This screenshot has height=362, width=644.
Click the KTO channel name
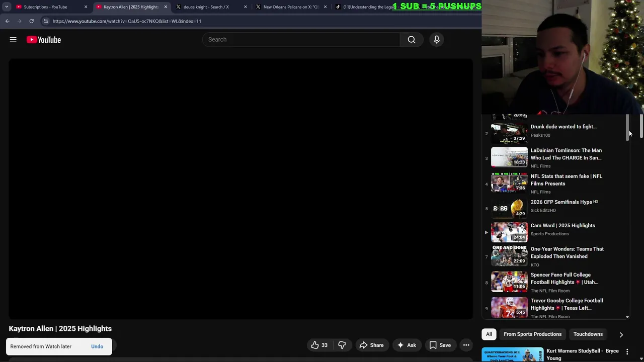(535, 265)
